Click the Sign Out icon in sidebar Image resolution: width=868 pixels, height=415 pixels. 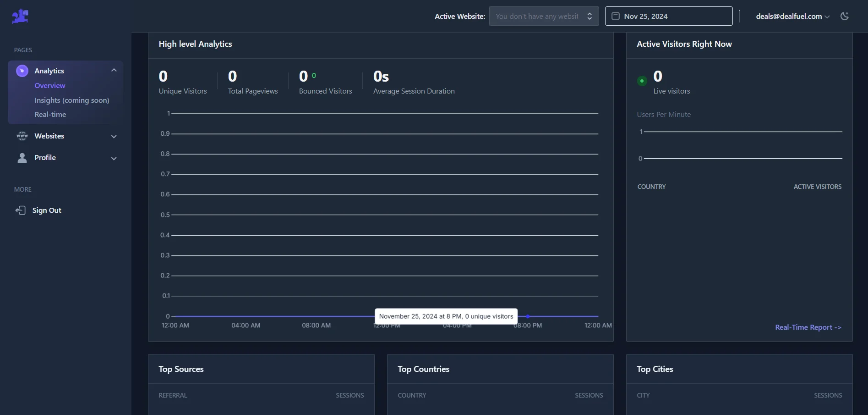tap(22, 210)
